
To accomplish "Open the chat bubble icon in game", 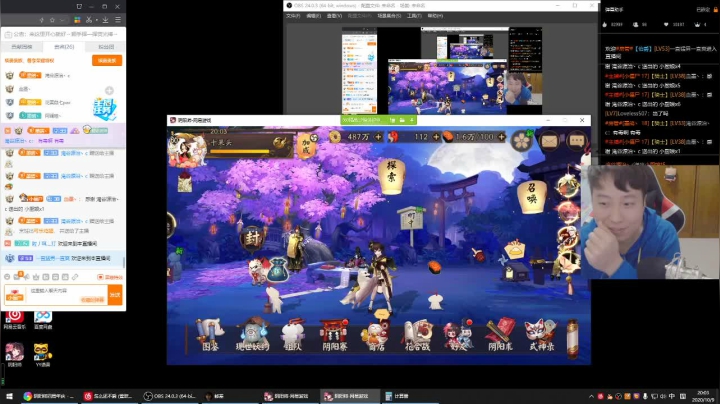I will point(577,140).
